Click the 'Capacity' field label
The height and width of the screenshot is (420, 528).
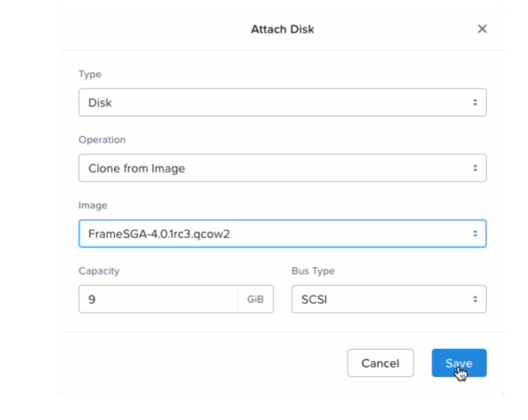pyautogui.click(x=99, y=271)
